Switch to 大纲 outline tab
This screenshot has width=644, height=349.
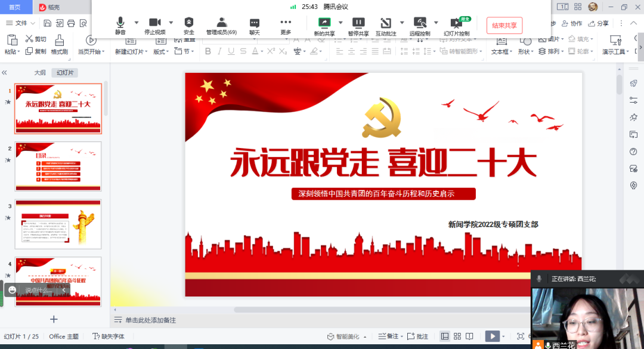pos(40,72)
